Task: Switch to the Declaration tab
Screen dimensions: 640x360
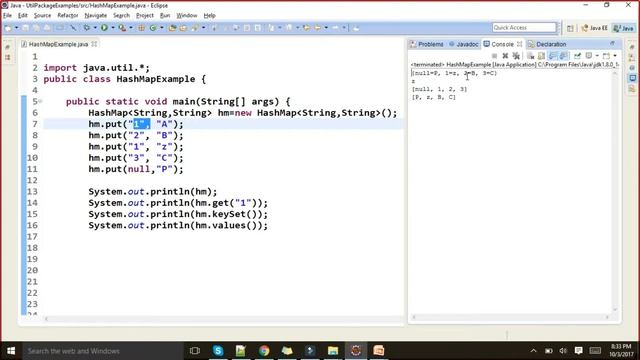Action: coord(547,44)
